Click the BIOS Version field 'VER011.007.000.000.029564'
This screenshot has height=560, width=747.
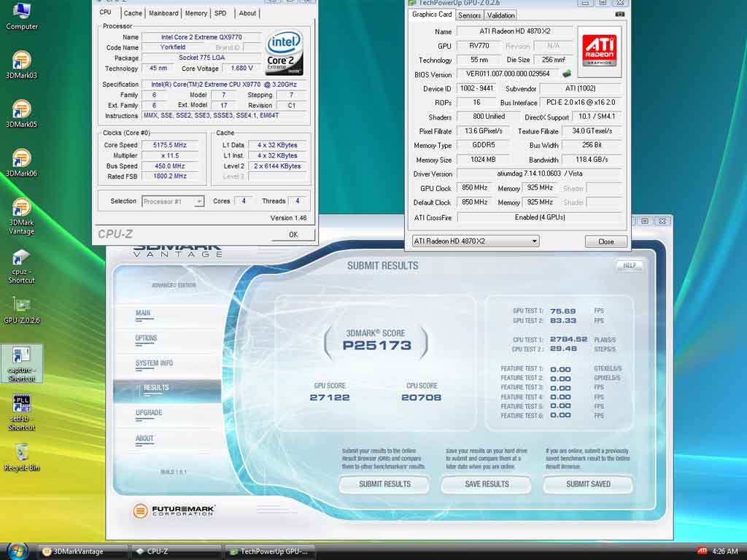(508, 74)
